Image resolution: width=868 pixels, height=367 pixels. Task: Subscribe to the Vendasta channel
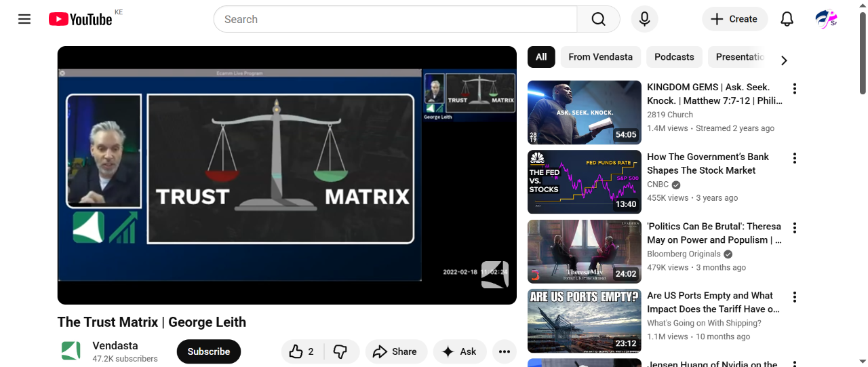(x=208, y=351)
